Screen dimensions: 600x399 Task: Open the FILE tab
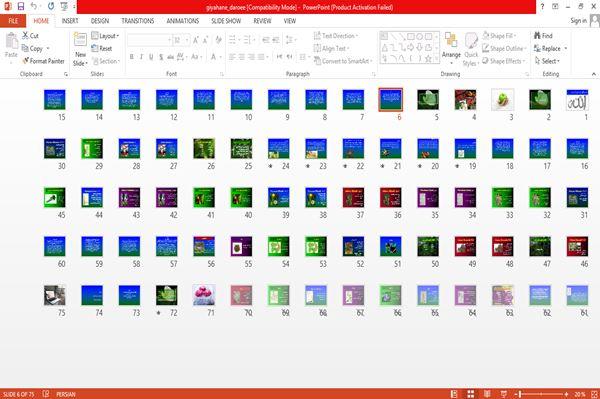[13, 21]
